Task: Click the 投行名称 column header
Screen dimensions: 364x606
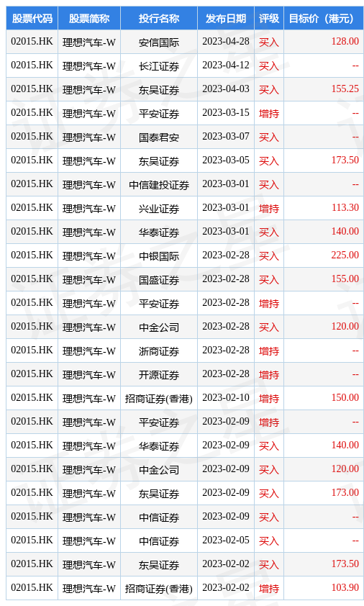Action: pyautogui.click(x=159, y=18)
